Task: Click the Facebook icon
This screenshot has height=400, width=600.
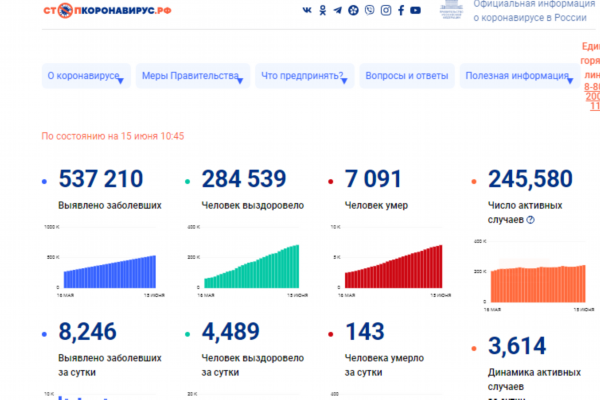Action: click(401, 10)
